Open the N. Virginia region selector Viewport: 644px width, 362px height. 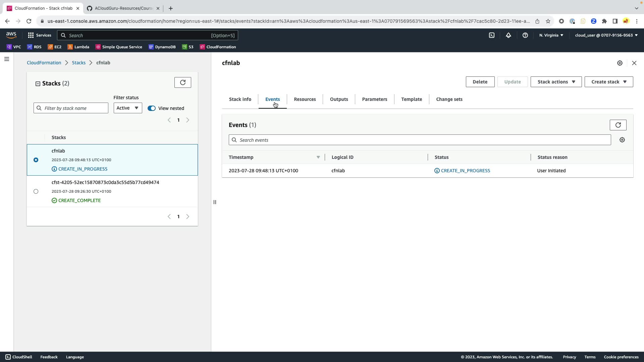(x=551, y=35)
